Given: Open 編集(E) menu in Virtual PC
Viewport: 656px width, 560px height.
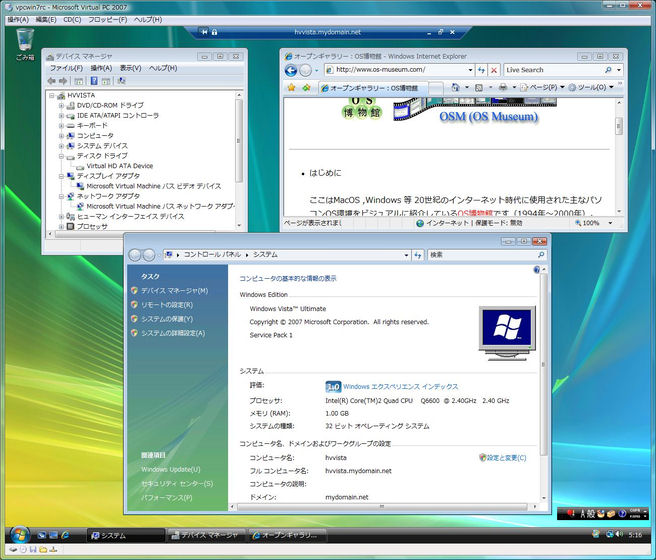Looking at the screenshot, I should 46,20.
